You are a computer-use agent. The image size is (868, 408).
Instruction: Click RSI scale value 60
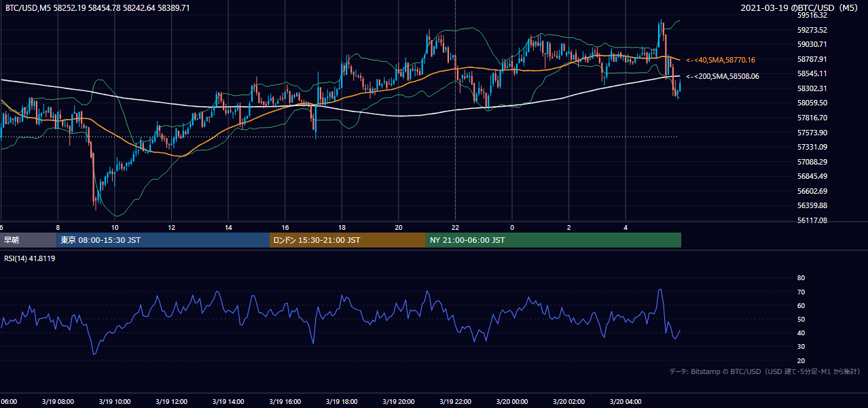801,305
